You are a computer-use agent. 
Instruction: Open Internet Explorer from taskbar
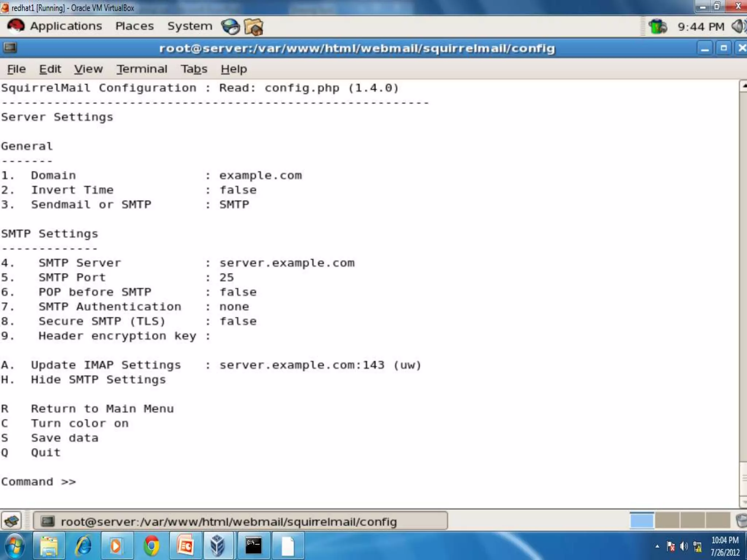tap(84, 546)
